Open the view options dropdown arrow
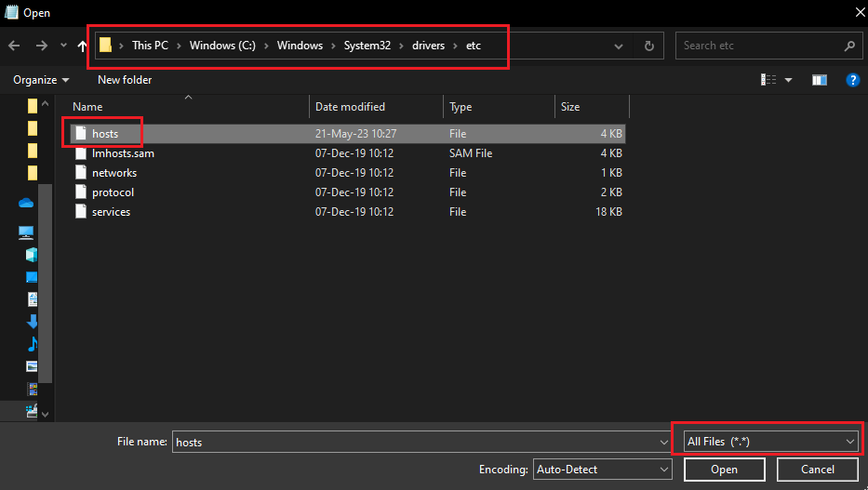868x490 pixels. pos(789,80)
